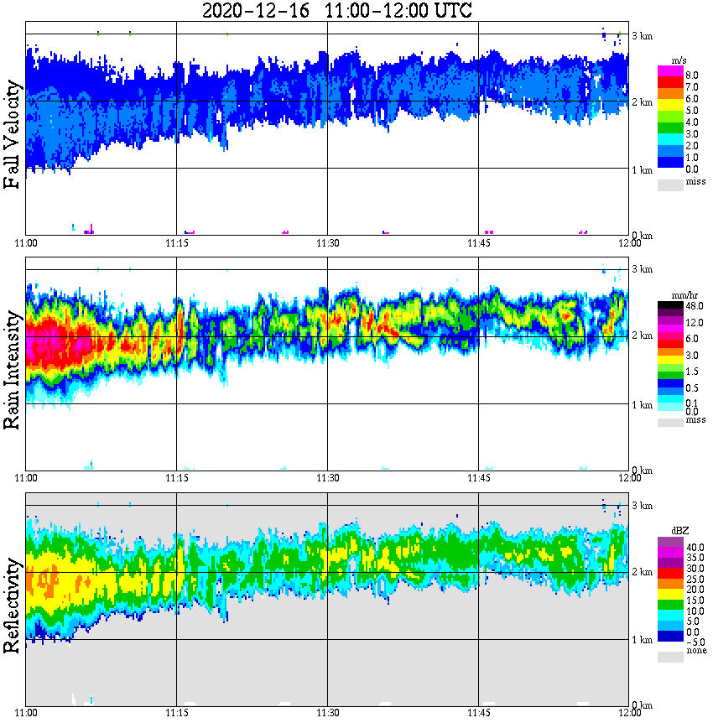Click the 11:30 tick under Fall Velocity panel
This screenshot has height=728, width=713.
click(328, 243)
